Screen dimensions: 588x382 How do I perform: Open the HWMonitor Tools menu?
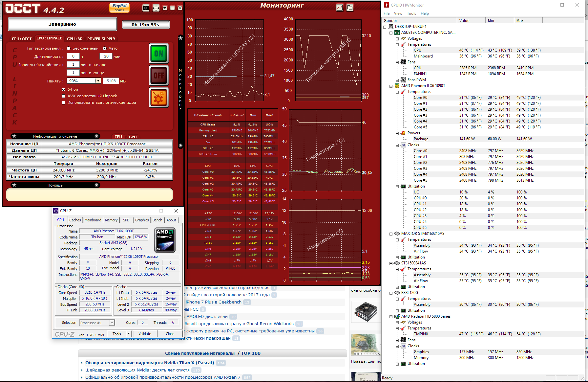coord(411,13)
